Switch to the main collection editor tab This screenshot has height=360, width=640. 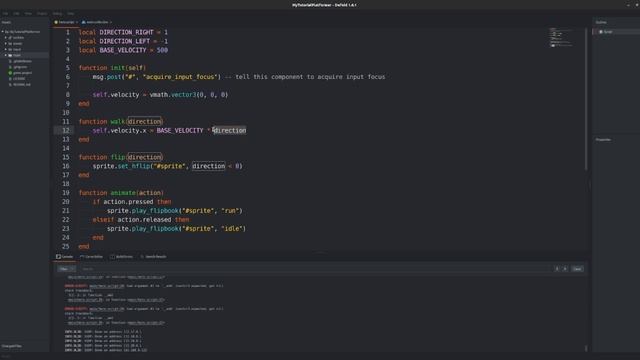pos(97,22)
